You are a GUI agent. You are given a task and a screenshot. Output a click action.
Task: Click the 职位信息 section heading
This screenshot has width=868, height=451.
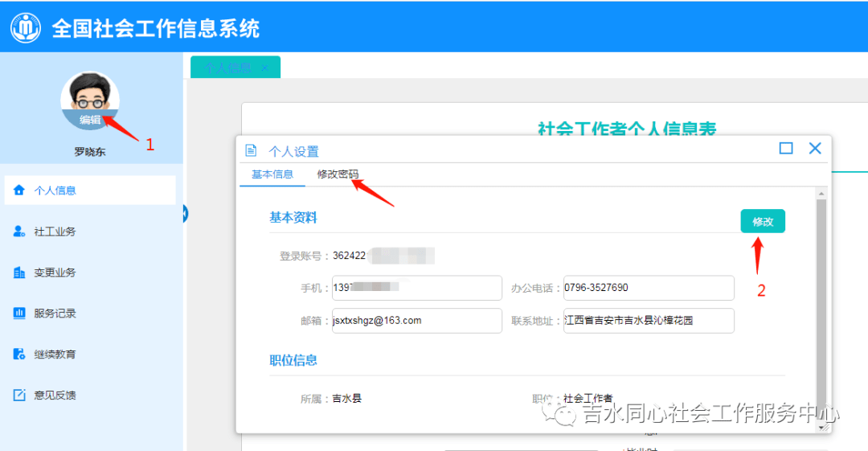(293, 361)
